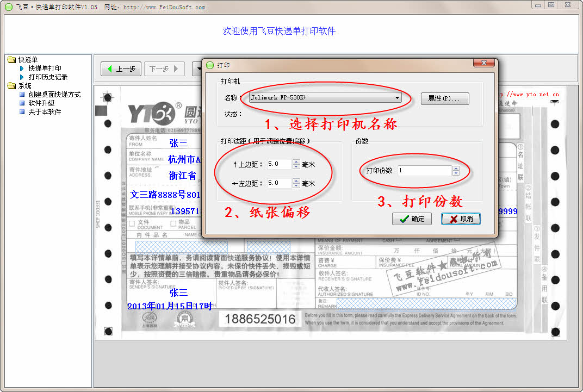Screen dimensions: 583x392
Task: Click the 左边距 left margin input field
Action: [279, 183]
